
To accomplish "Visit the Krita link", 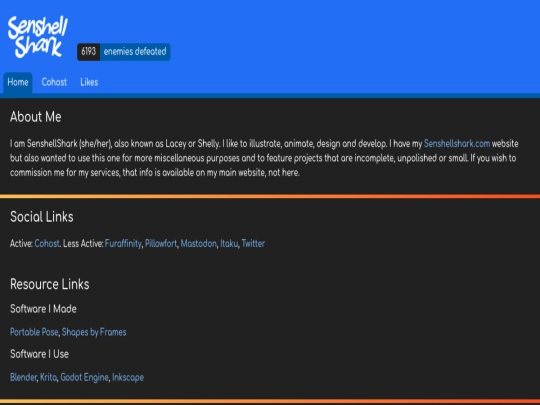I will point(48,377).
